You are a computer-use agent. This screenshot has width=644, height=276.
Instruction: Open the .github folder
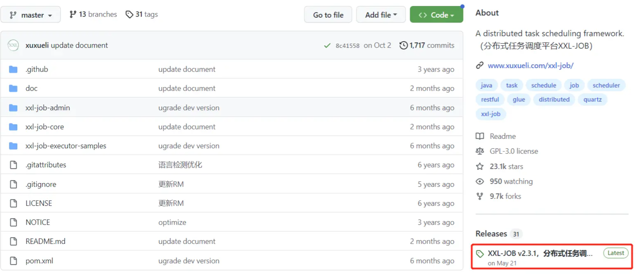[x=37, y=69]
